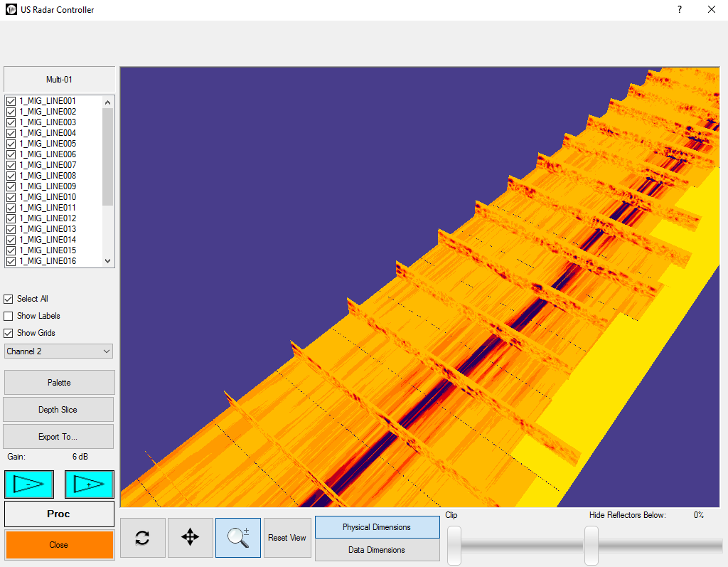The image size is (728, 567).
Task: Open help via the question mark icon
Action: pos(680,10)
